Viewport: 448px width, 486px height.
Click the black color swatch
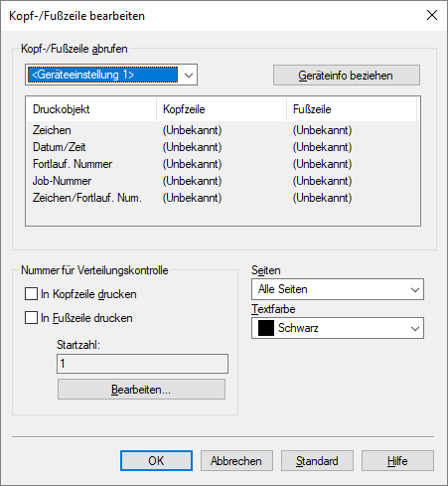266,328
